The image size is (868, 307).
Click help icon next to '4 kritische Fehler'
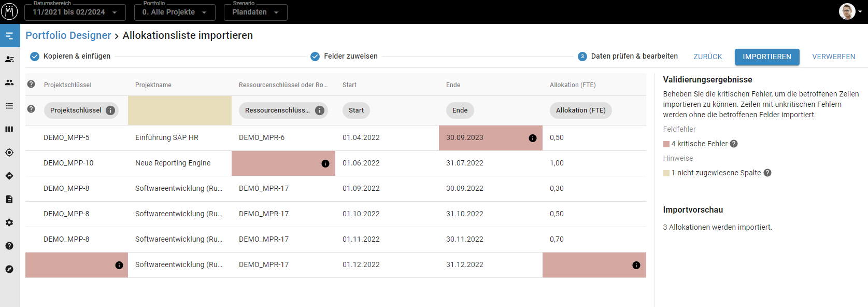click(x=734, y=144)
